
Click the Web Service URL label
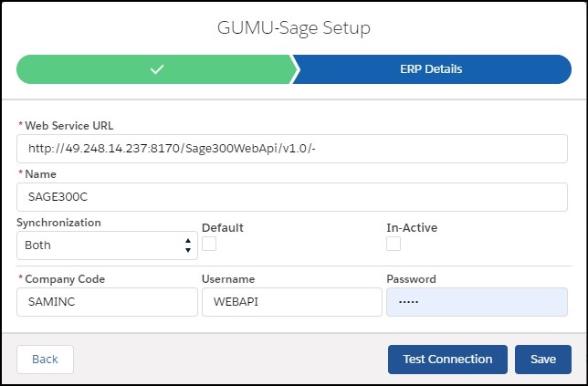point(69,126)
